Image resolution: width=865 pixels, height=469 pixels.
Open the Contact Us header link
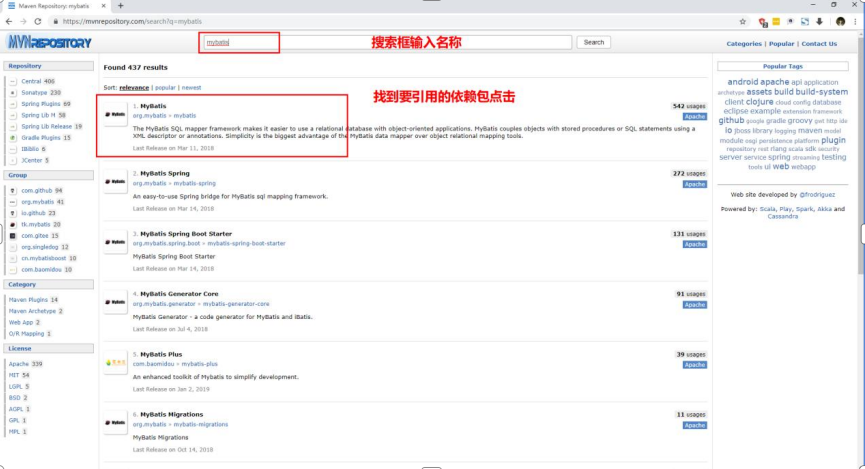tap(819, 44)
